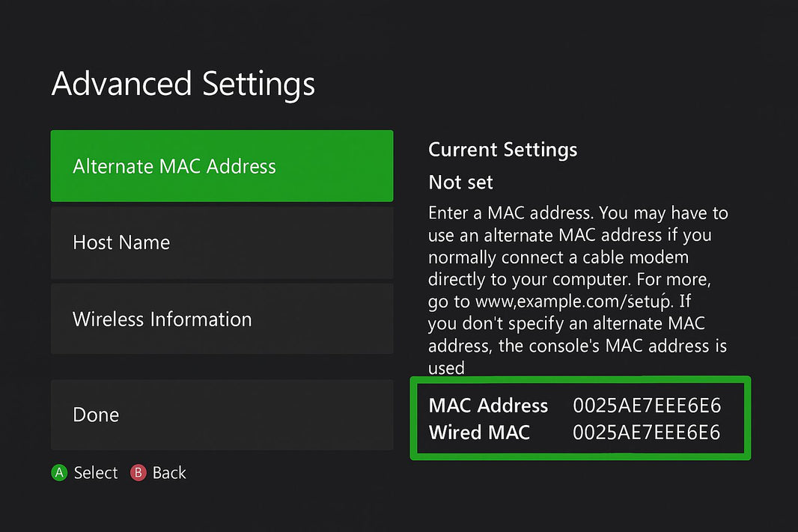Click the MAC address description paragraph
This screenshot has width=798, height=532.
[576, 290]
